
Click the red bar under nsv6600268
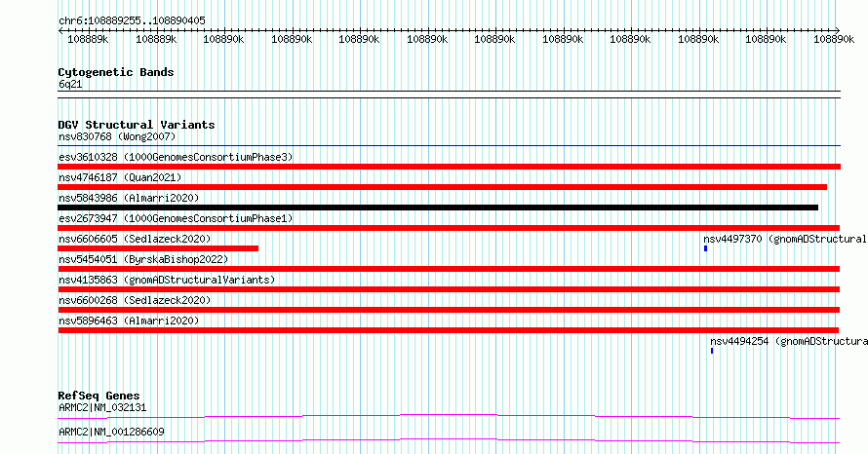tap(449, 310)
